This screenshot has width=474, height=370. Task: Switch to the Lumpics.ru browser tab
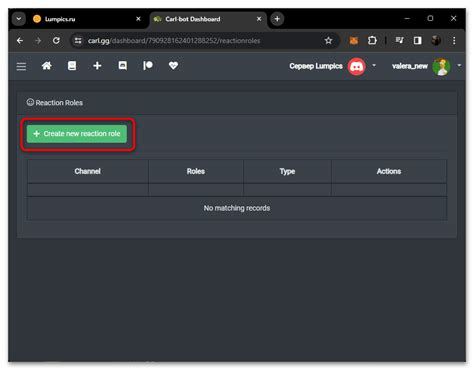point(87,19)
